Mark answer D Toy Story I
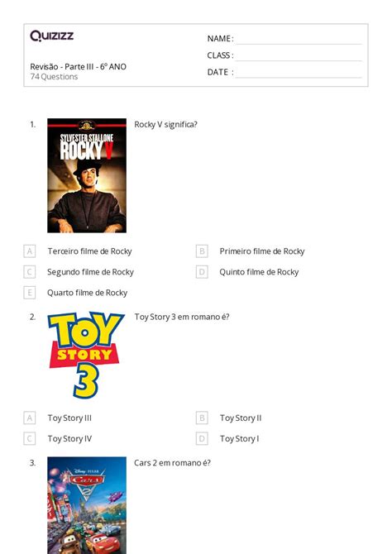This screenshot has height=554, width=392. tap(202, 438)
